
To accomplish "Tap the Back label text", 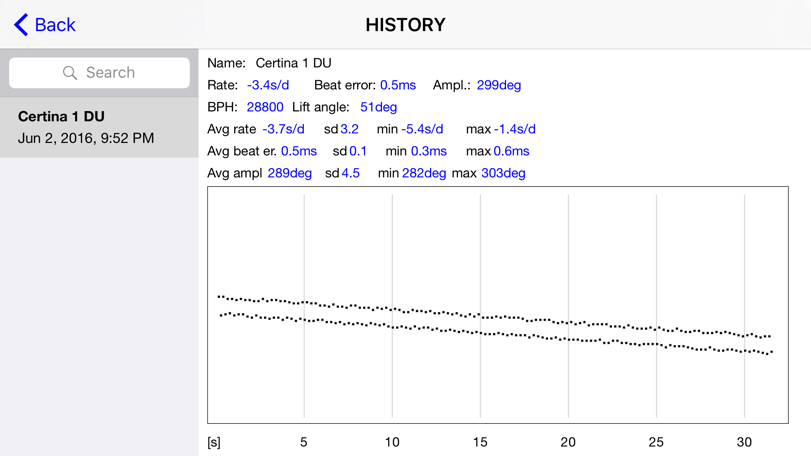I will point(55,25).
